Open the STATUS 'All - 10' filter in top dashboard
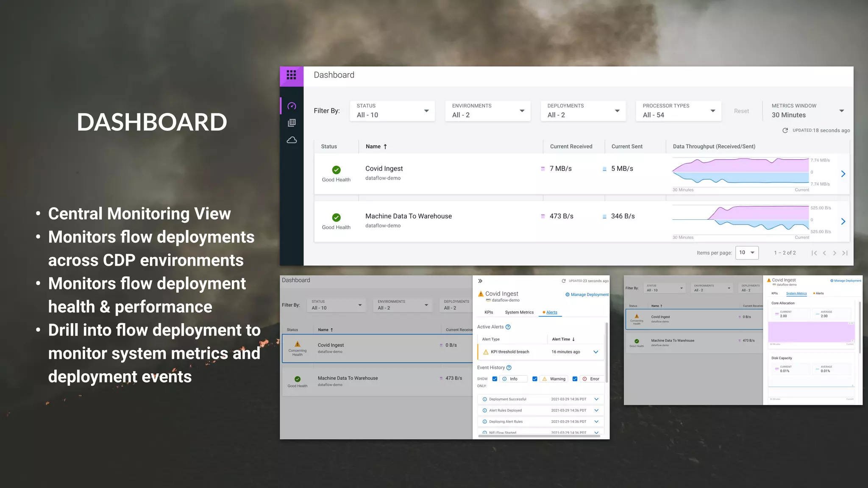This screenshot has height=488, width=868. [392, 111]
